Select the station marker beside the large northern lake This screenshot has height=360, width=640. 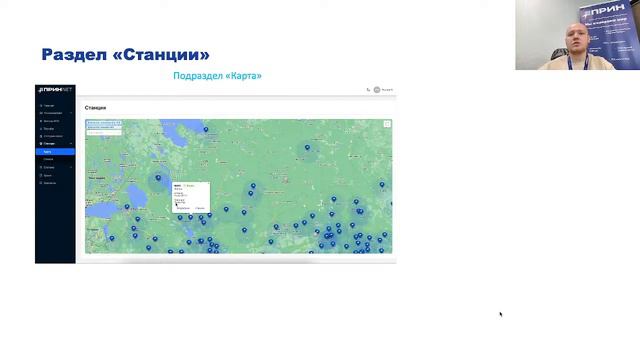[206, 130]
